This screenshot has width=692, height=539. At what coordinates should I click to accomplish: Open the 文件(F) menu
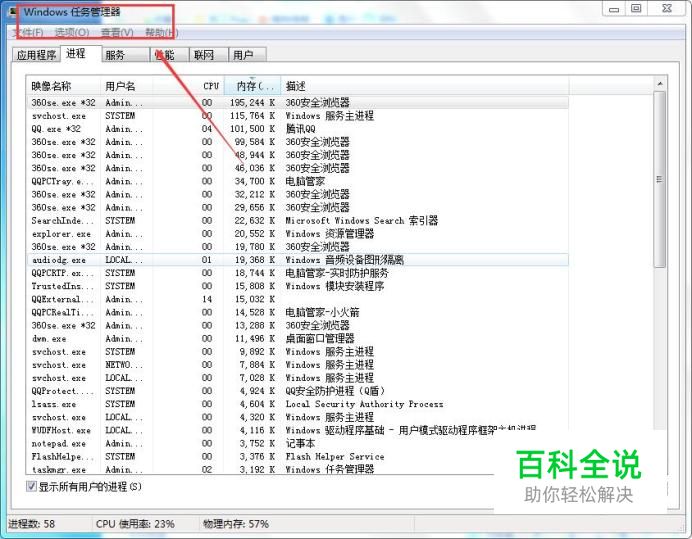(27, 33)
